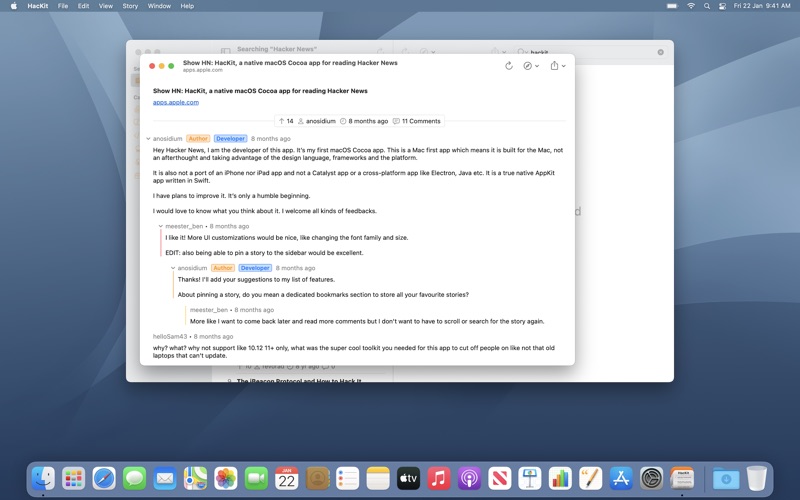Open the share menu in story window
The width and height of the screenshot is (800, 500).
tap(558, 66)
